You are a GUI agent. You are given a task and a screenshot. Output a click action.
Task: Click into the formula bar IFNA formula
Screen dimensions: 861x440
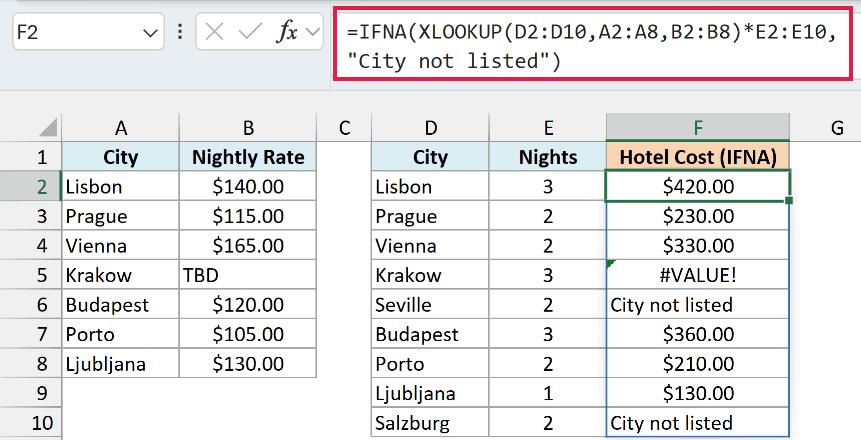(x=592, y=44)
